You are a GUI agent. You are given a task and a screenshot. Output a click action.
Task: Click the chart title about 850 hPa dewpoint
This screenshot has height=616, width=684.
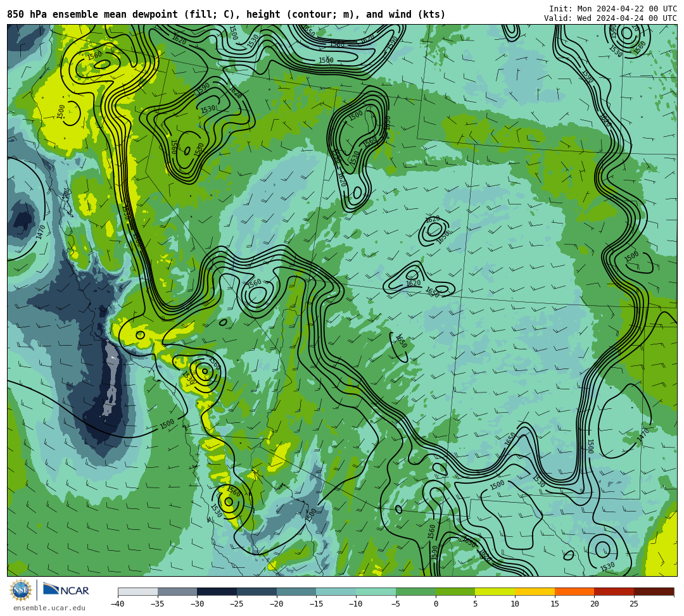click(x=226, y=15)
